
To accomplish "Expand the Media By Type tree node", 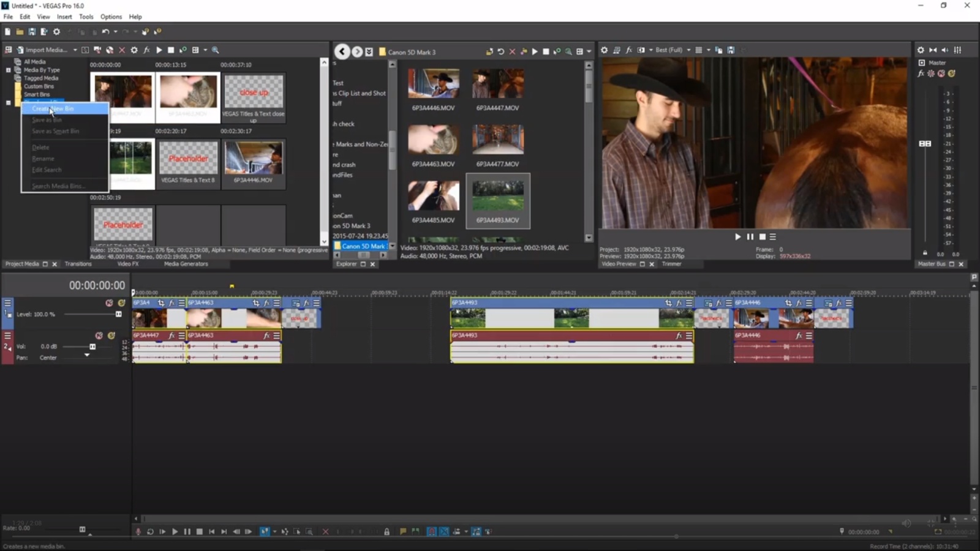I will [x=9, y=70].
